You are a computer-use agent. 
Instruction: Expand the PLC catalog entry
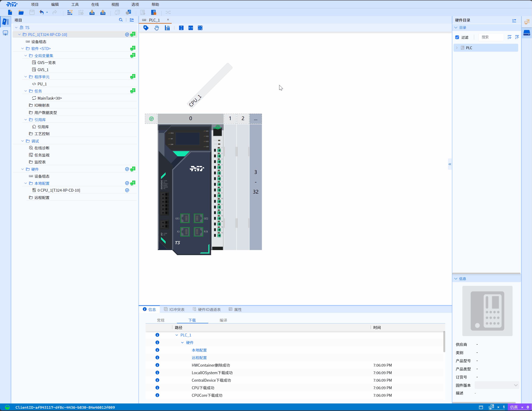(457, 48)
